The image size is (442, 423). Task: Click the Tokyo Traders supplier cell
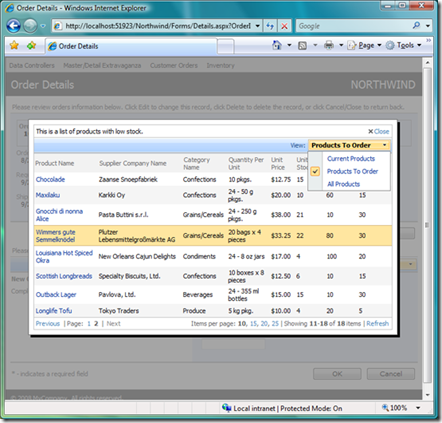click(119, 311)
